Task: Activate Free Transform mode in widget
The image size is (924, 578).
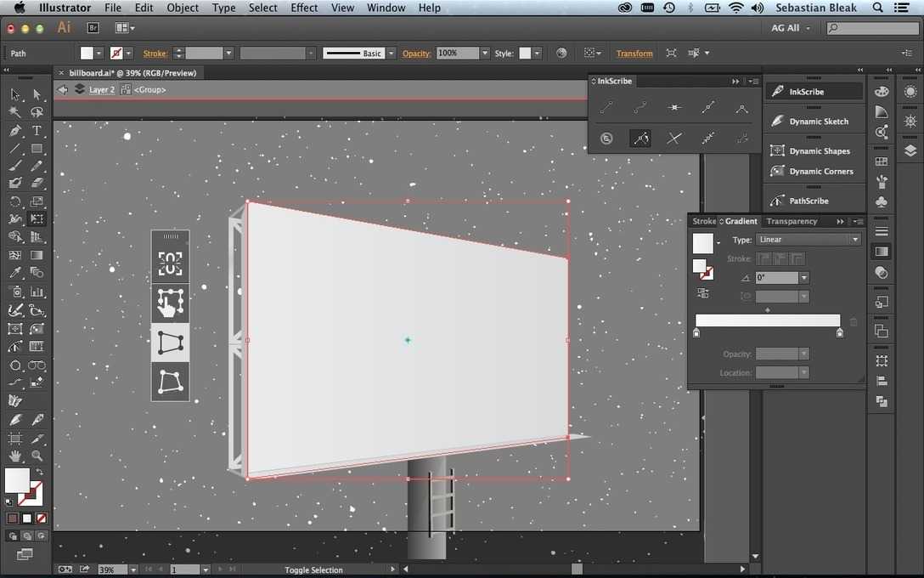Action: pos(171,303)
